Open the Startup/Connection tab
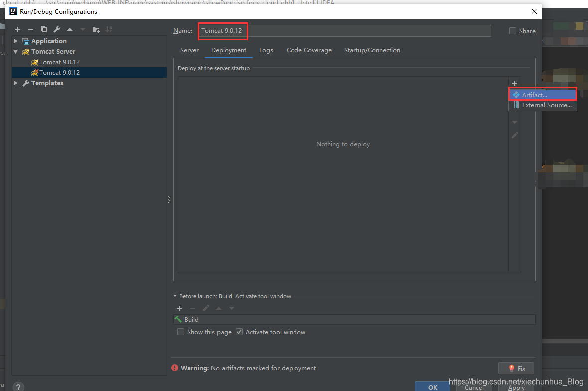588x391 pixels. (372, 50)
